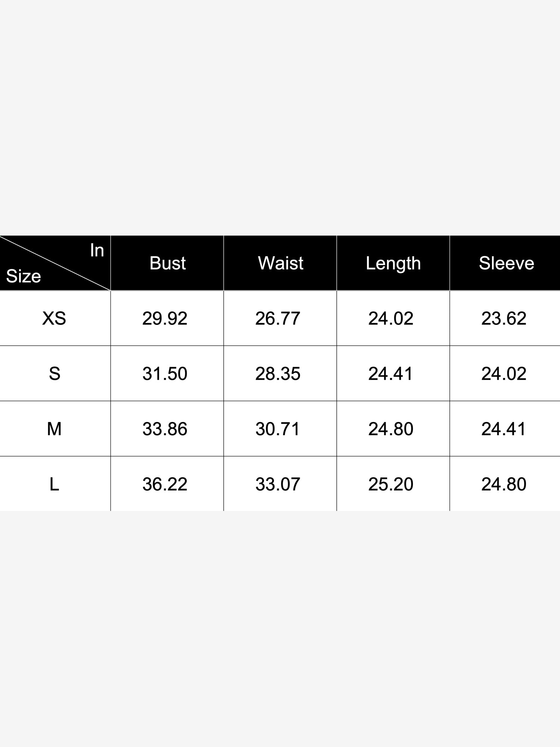
Task: Click the L bust value 36.22
Action: pyautogui.click(x=165, y=484)
